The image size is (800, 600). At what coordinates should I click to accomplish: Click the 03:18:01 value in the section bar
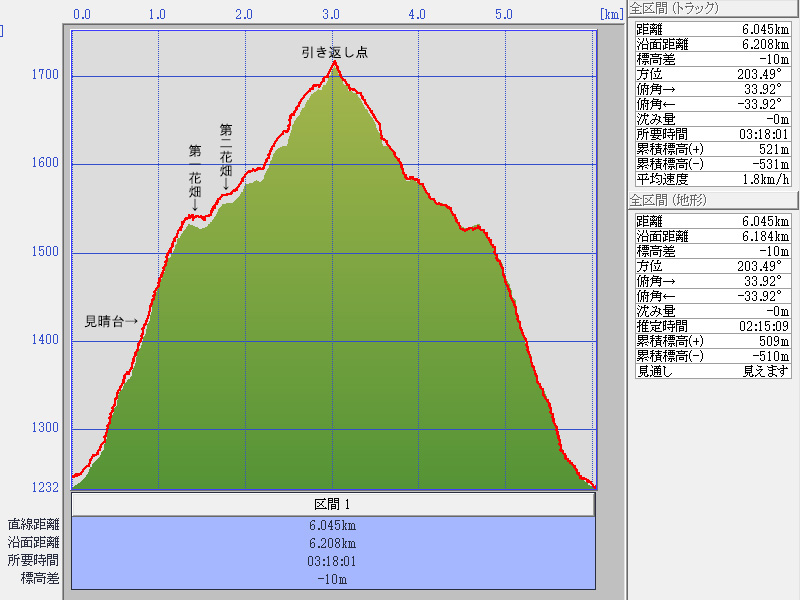[333, 561]
